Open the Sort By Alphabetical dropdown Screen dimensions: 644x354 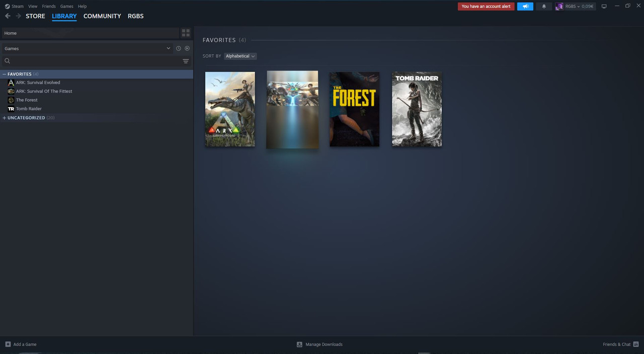[240, 56]
